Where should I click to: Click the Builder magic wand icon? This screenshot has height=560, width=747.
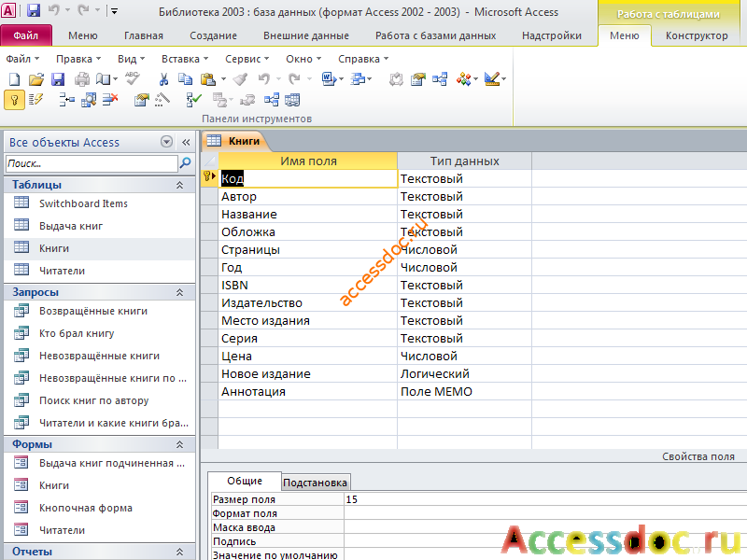coord(162,100)
